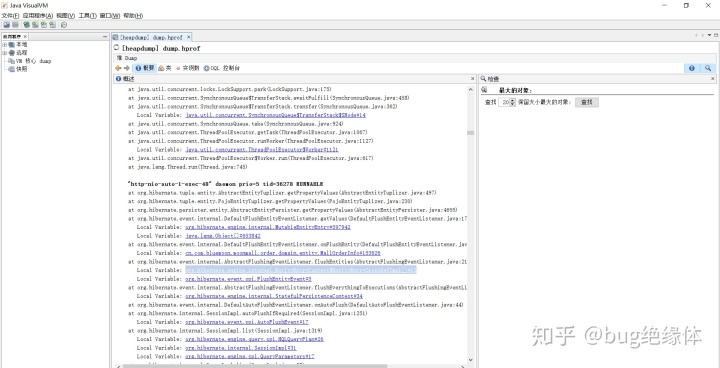The width and height of the screenshot is (720, 368).
Task: Click the last main toolbar icon after separator
Action: [64, 25]
